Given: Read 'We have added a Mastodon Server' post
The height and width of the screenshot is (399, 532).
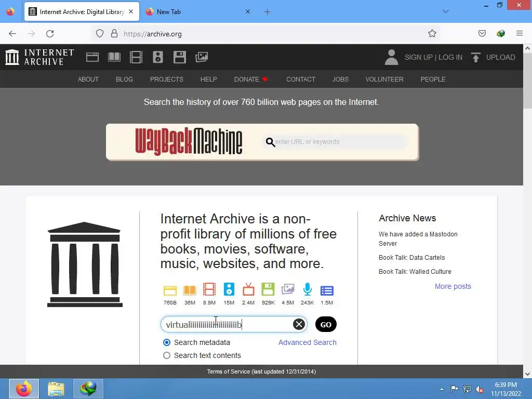Looking at the screenshot, I should 418,238.
